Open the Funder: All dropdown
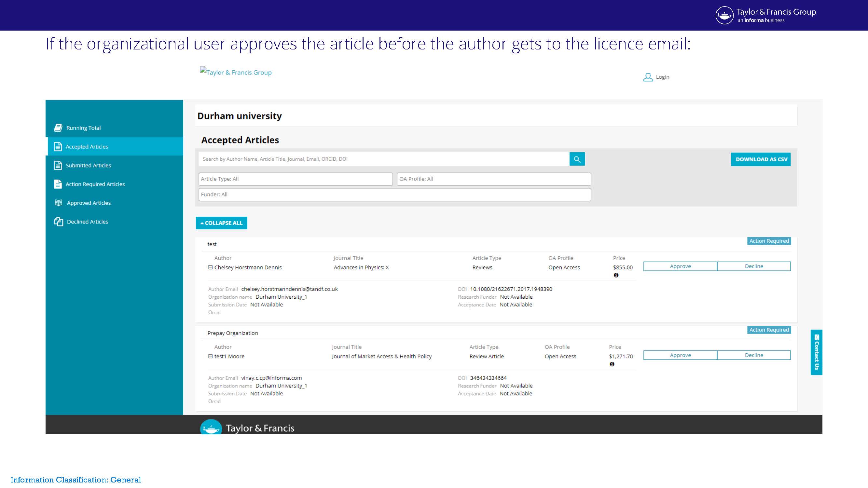868x488 pixels. tap(394, 195)
